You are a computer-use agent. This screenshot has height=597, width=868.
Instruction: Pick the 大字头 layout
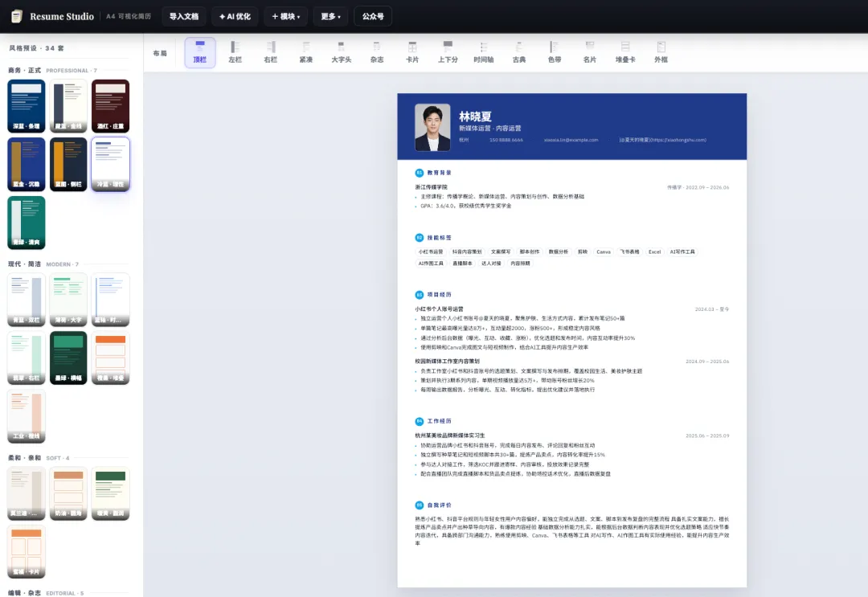(x=342, y=53)
